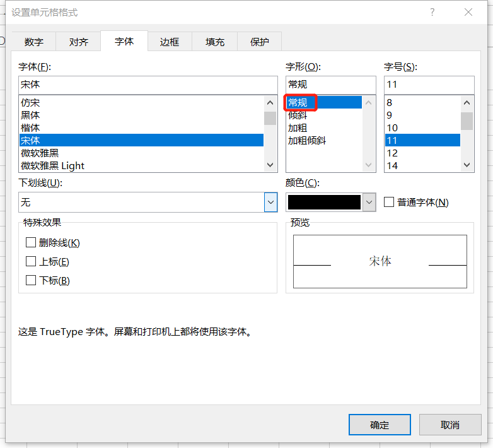Choose 加粗倾斜 font style

tap(324, 140)
